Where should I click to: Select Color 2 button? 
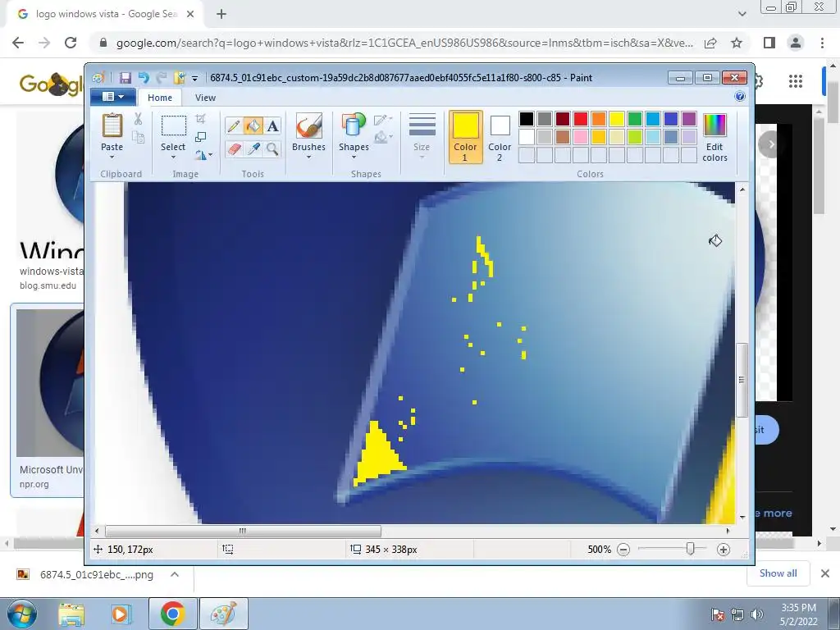click(500, 137)
